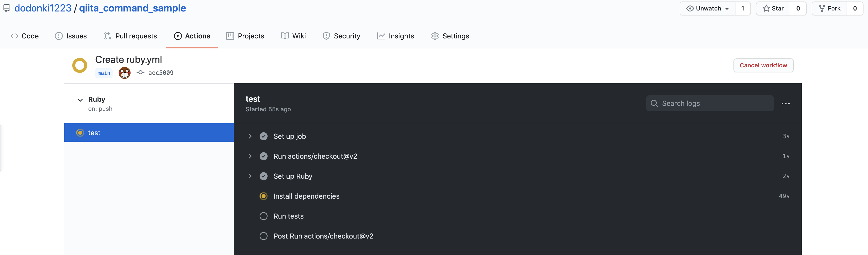Collapse the Ruby workflow chevron

pyautogui.click(x=80, y=100)
